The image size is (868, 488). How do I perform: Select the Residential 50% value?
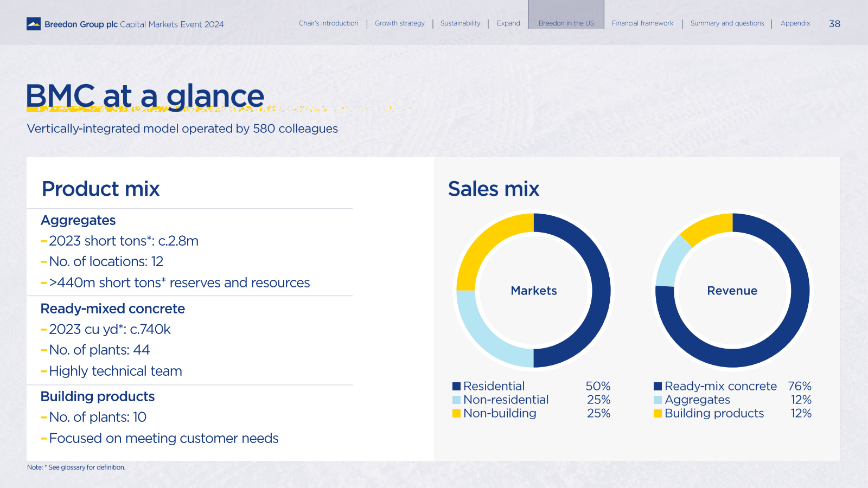[x=598, y=386]
